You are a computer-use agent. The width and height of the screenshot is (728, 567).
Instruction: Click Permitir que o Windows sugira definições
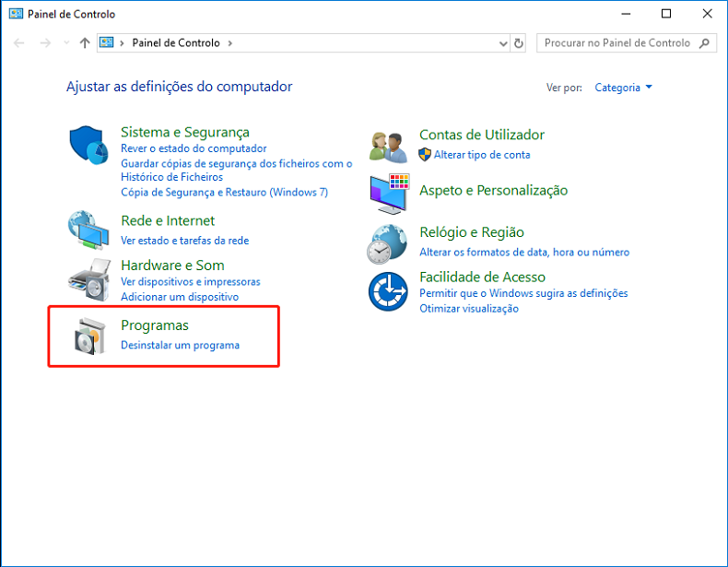click(523, 293)
